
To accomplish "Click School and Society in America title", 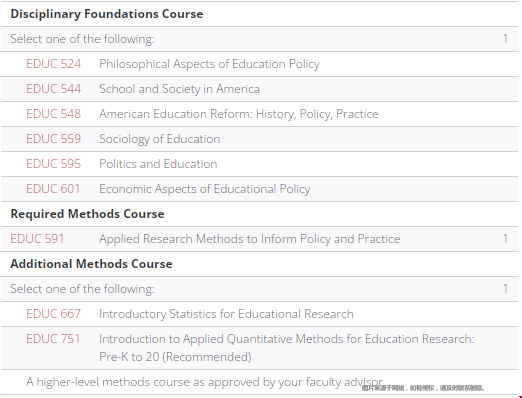I will 179,89.
